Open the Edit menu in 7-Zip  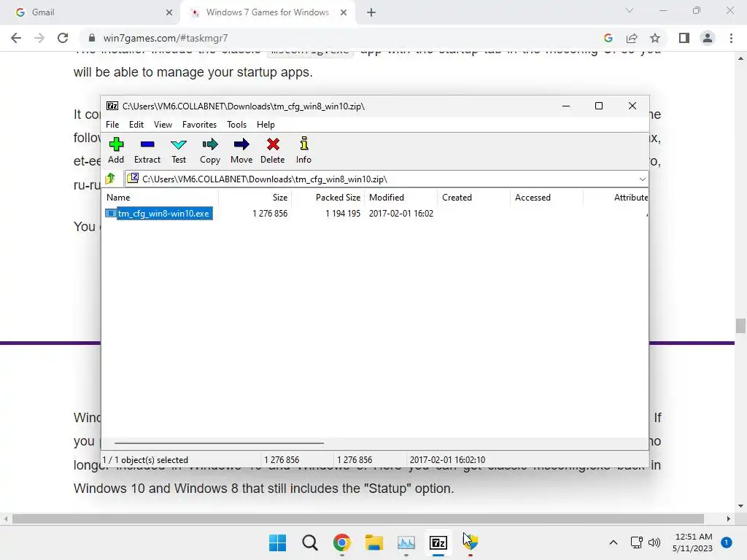click(x=136, y=124)
